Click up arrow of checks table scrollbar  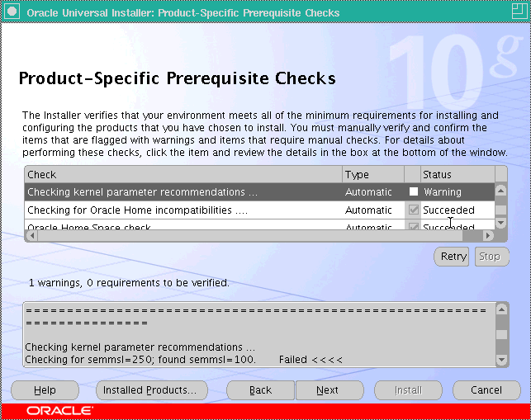coord(500,191)
